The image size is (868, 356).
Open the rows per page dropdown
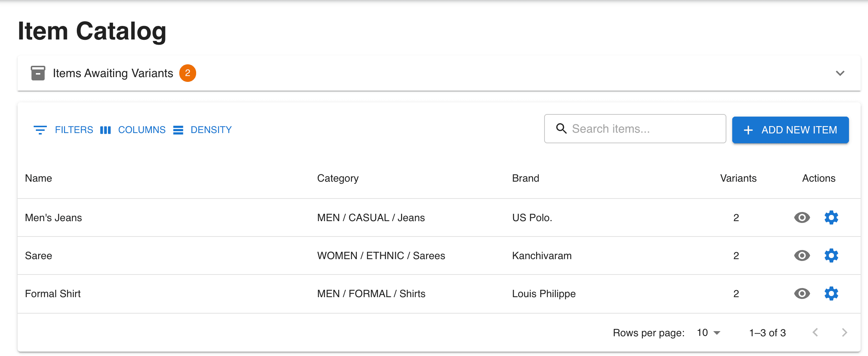[x=708, y=333]
